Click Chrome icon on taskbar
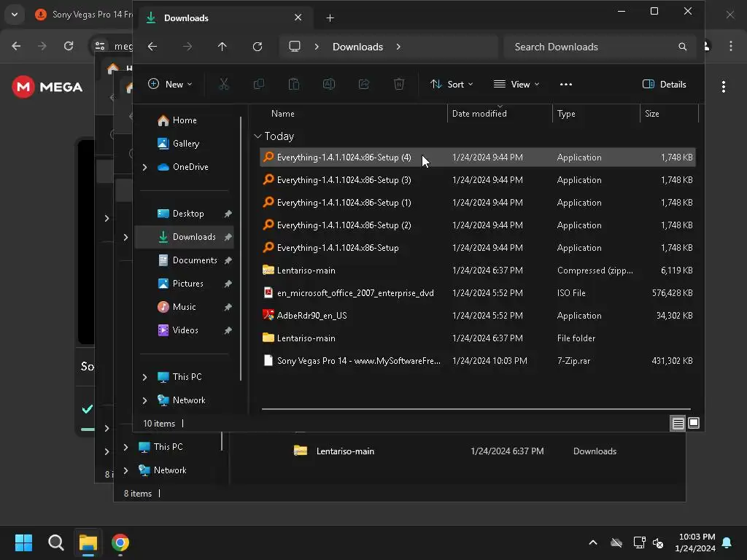747x560 pixels. (120, 542)
